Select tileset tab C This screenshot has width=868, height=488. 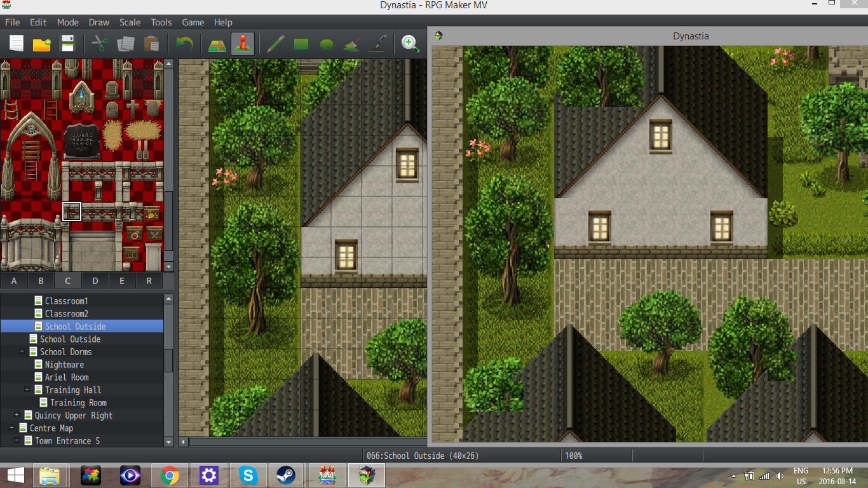68,281
